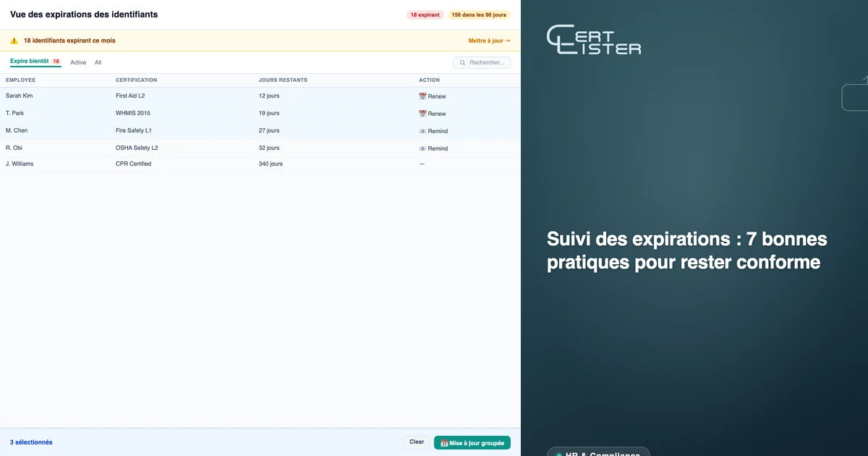Screen dimensions: 868x456
Task: Click the red 18 count on tab
Action: click(x=56, y=62)
